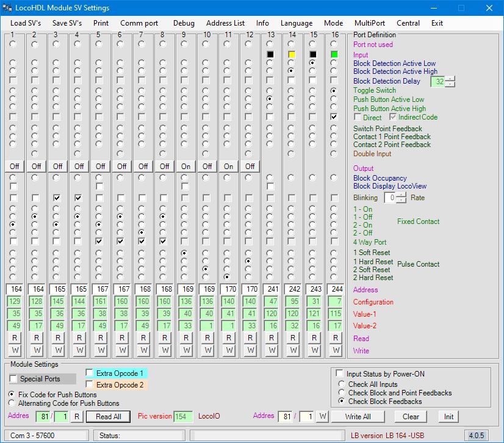Click the R button for port 16
Viewport: 504px width, 443px height.
click(336, 338)
